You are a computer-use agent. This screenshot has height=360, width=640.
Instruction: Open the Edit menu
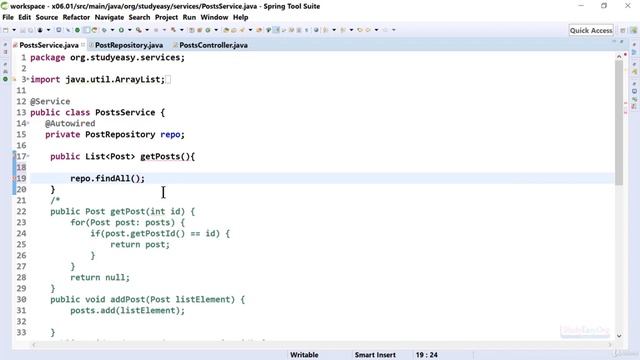coord(24,17)
